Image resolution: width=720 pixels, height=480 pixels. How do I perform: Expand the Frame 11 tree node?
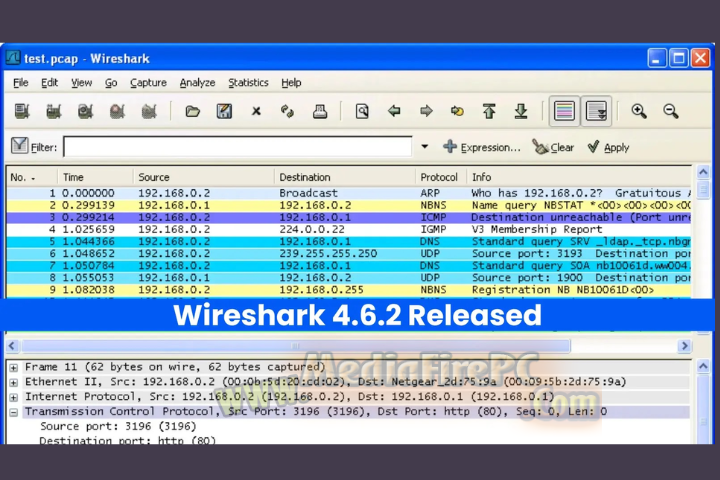click(x=14, y=367)
